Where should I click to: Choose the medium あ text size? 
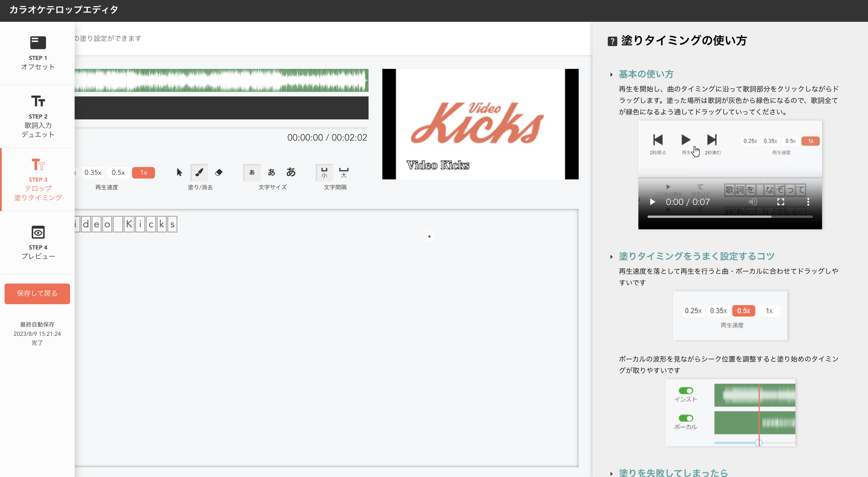point(271,172)
